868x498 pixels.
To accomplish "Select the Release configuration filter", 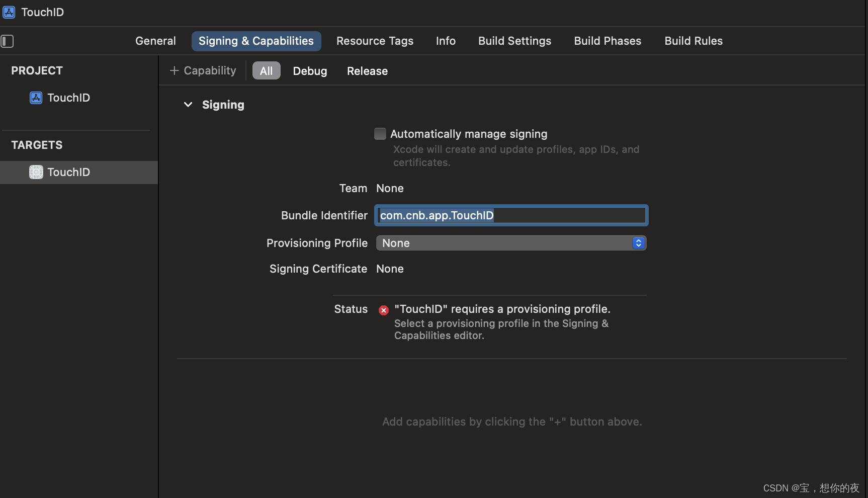I will click(x=367, y=71).
